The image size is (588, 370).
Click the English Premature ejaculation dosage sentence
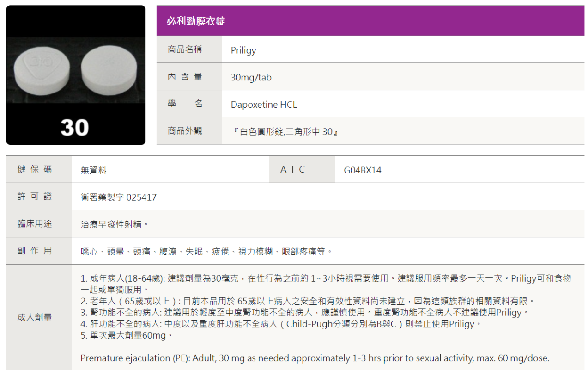click(315, 358)
